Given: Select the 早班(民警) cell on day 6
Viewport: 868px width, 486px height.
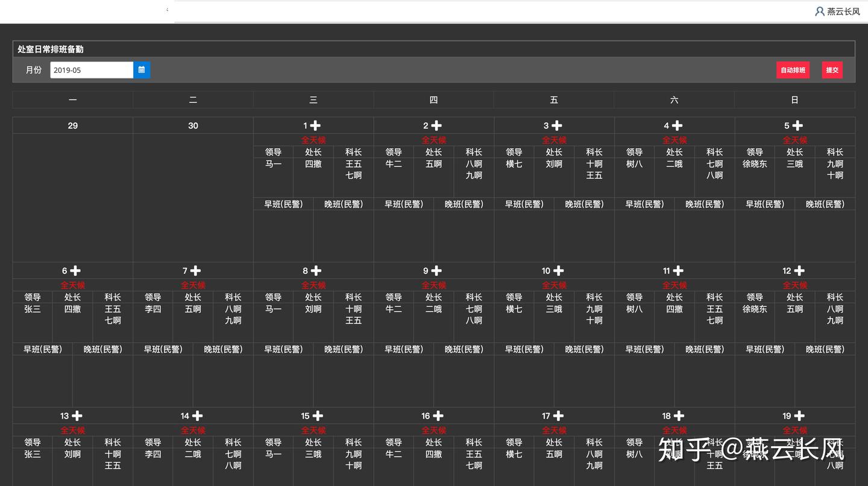Looking at the screenshot, I should click(43, 349).
